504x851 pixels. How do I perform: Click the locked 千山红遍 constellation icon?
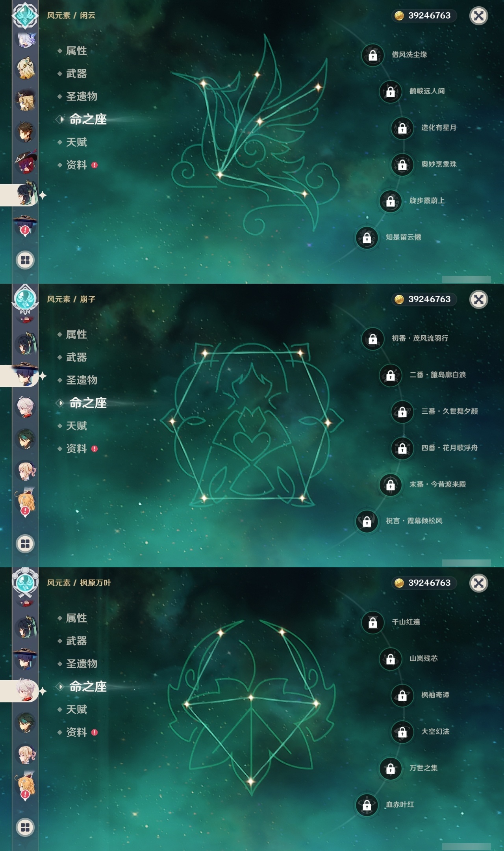pyautogui.click(x=372, y=622)
